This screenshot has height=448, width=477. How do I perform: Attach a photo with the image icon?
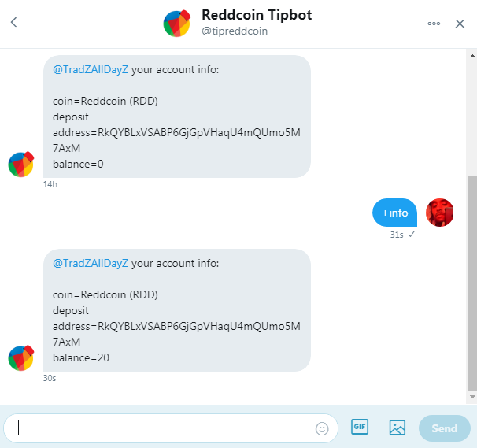click(x=397, y=428)
